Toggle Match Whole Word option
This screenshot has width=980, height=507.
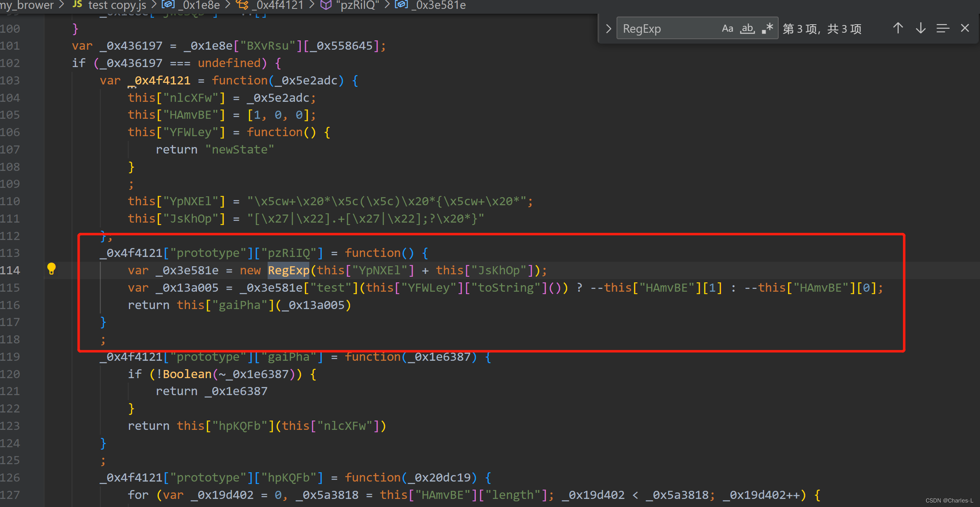tap(747, 28)
